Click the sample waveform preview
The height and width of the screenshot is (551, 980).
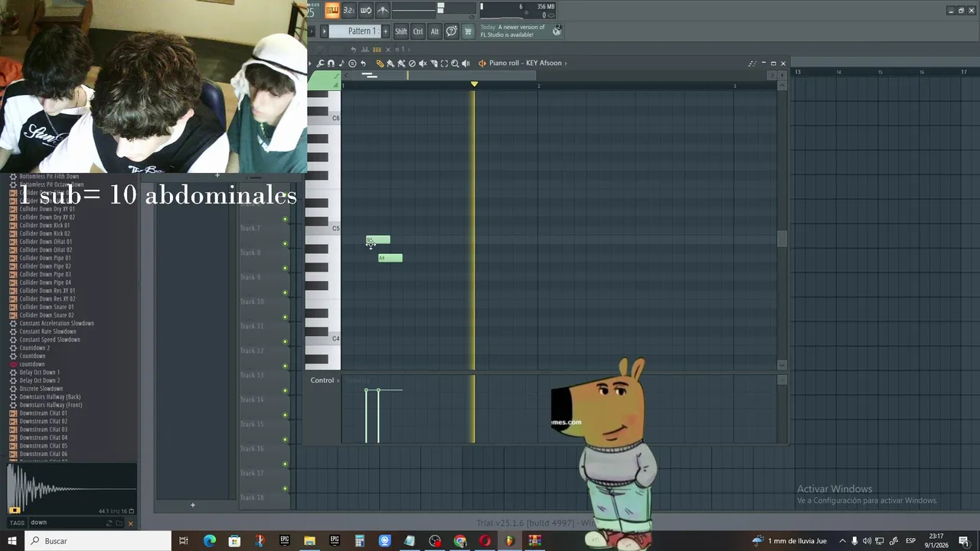73,488
